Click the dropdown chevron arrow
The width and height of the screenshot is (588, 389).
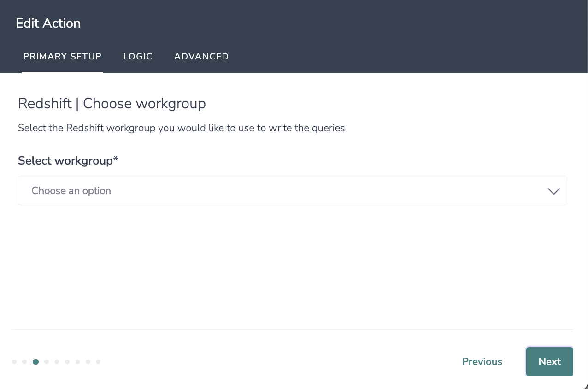click(553, 191)
